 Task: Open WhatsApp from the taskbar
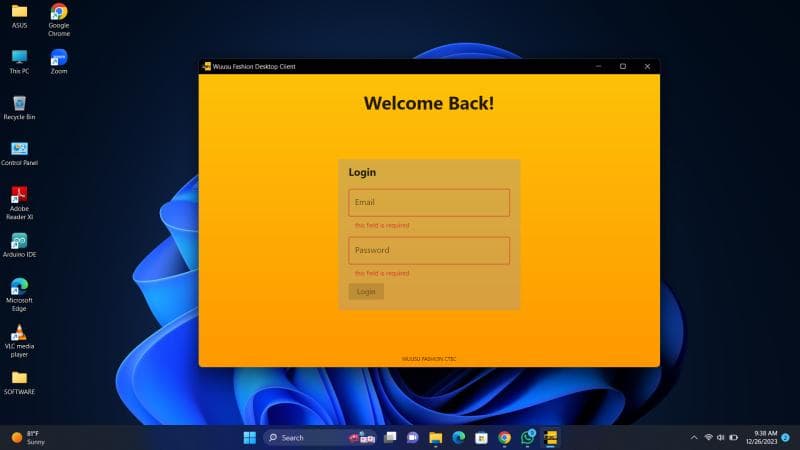point(527,438)
